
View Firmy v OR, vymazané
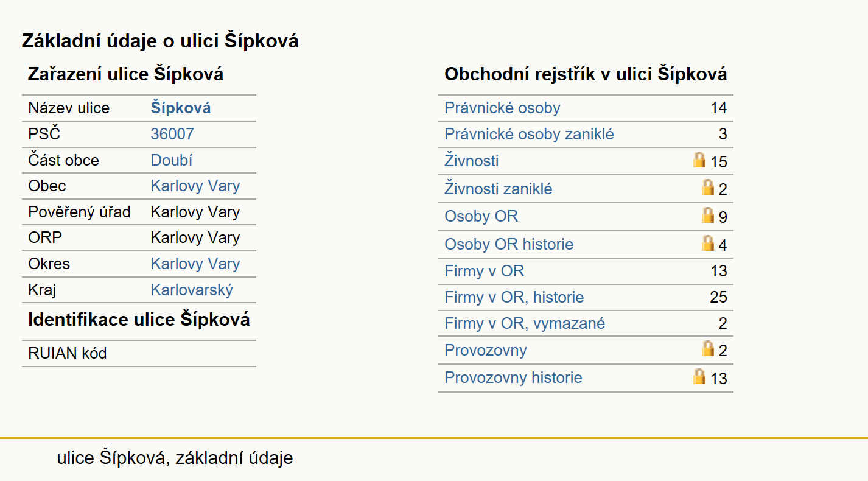(525, 323)
